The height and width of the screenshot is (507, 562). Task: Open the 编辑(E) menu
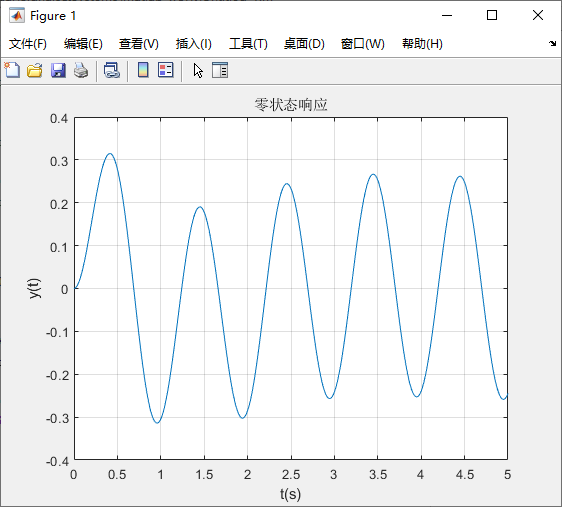point(83,44)
